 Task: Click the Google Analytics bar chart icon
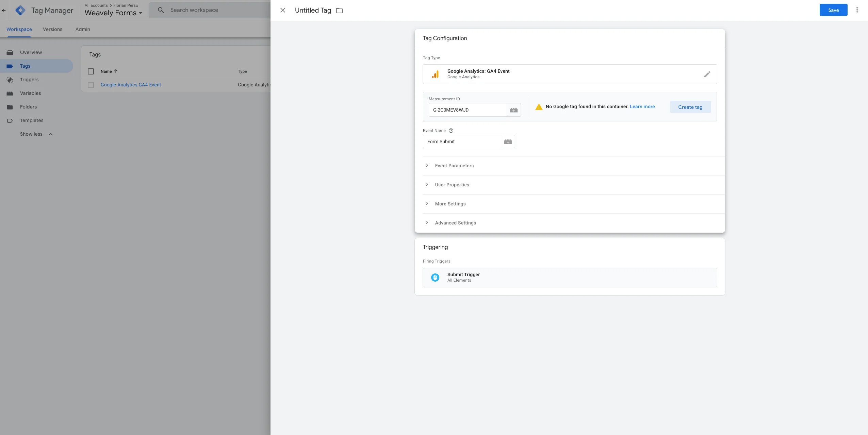click(435, 74)
